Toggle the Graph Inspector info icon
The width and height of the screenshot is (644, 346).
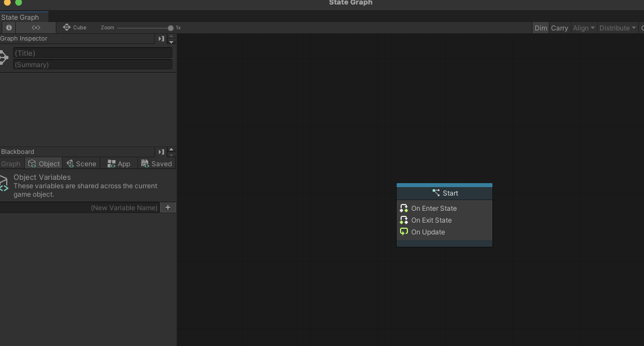8,28
